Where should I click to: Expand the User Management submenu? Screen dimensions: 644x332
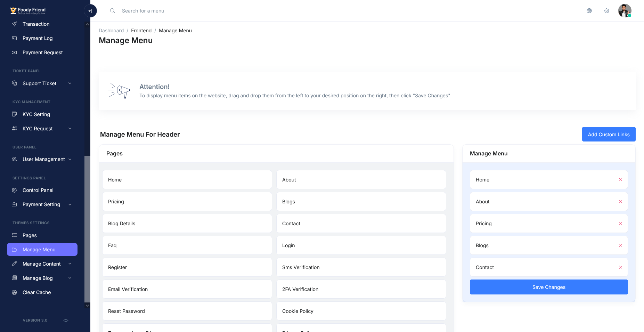70,159
